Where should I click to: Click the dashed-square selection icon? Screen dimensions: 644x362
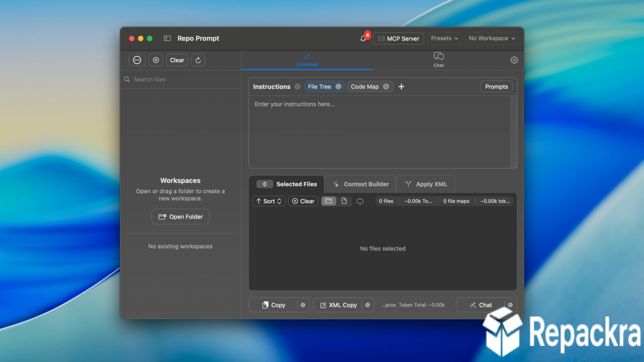tap(360, 201)
